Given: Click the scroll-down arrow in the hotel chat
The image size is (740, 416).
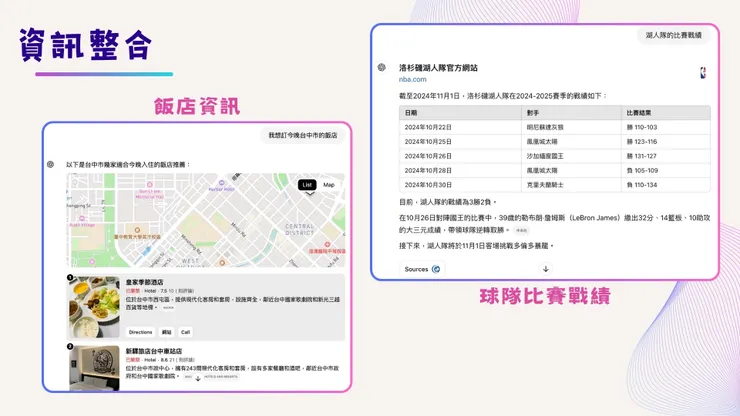Looking at the screenshot, I should click(x=198, y=378).
